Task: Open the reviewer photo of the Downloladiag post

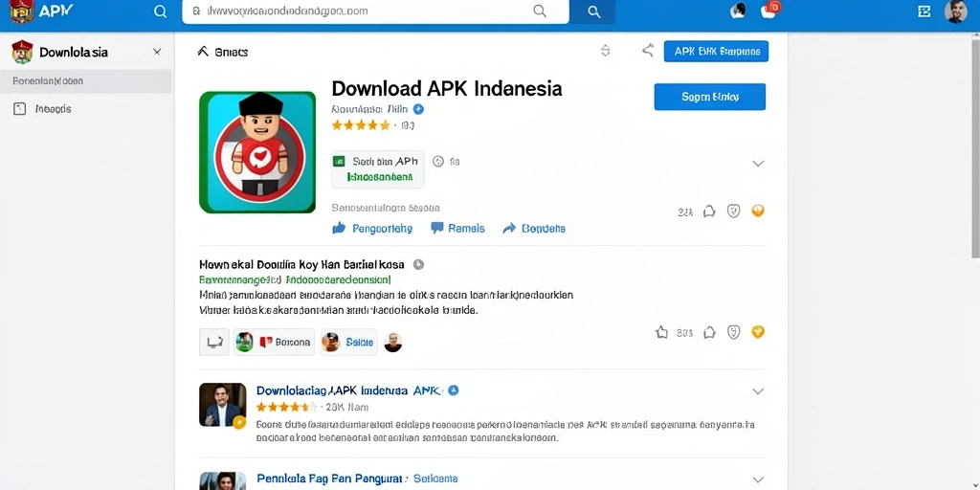Action: point(222,405)
